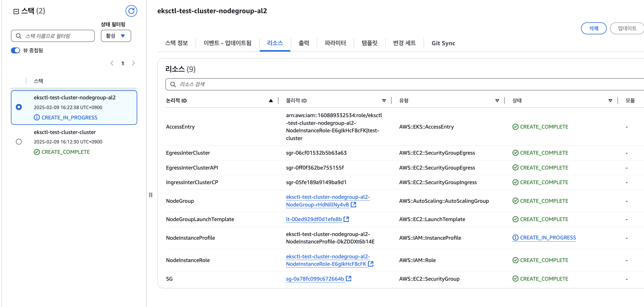Collapse the stacks panel with the minus box icon
This screenshot has width=644, height=307.
tap(16, 11)
